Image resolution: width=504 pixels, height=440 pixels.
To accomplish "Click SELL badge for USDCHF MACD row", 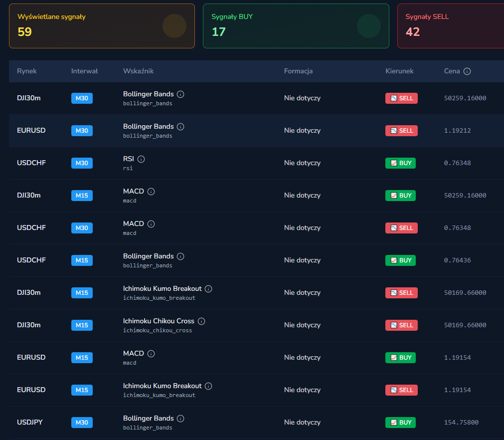I will [401, 228].
